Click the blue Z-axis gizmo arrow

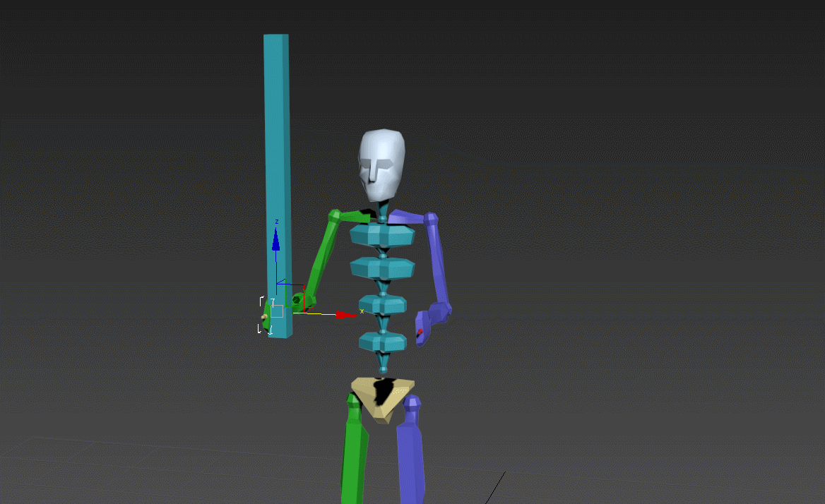(x=276, y=241)
